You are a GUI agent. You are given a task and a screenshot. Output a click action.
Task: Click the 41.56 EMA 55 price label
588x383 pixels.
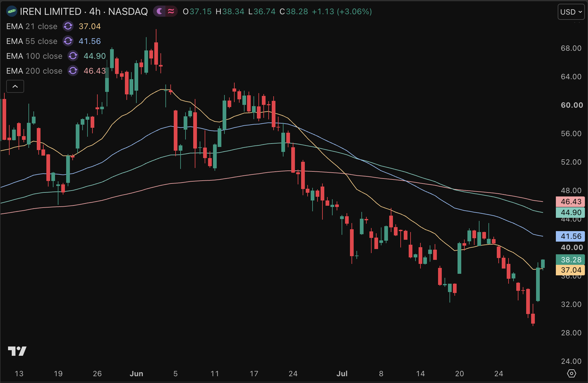coord(570,236)
